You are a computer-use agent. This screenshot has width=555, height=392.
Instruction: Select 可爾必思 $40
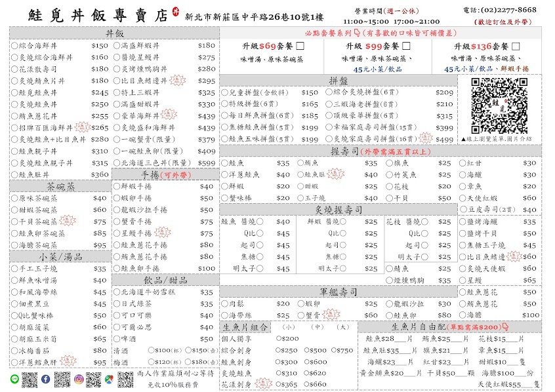(x=117, y=327)
